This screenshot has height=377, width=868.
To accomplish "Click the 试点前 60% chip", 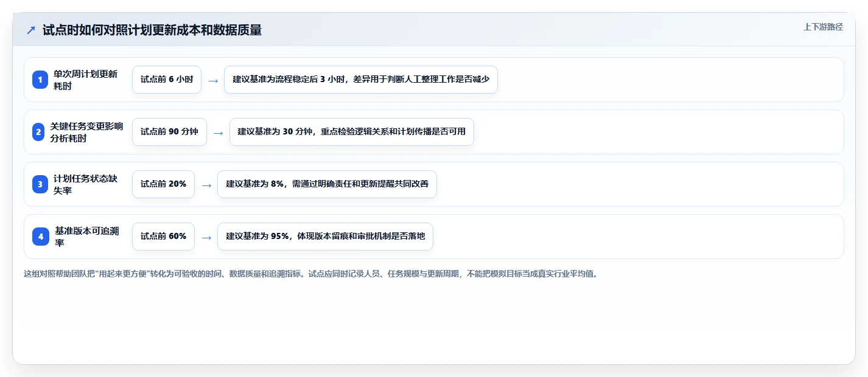I will [x=163, y=237].
